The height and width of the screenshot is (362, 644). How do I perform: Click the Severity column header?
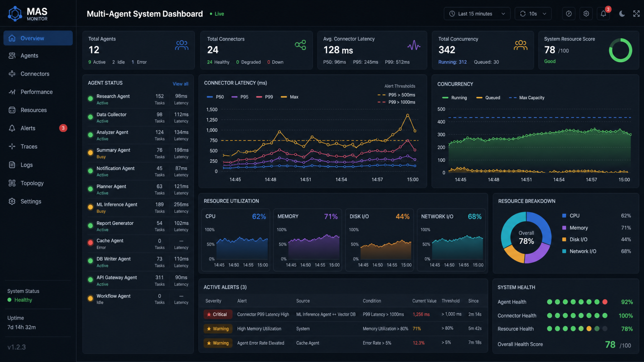pyautogui.click(x=213, y=301)
